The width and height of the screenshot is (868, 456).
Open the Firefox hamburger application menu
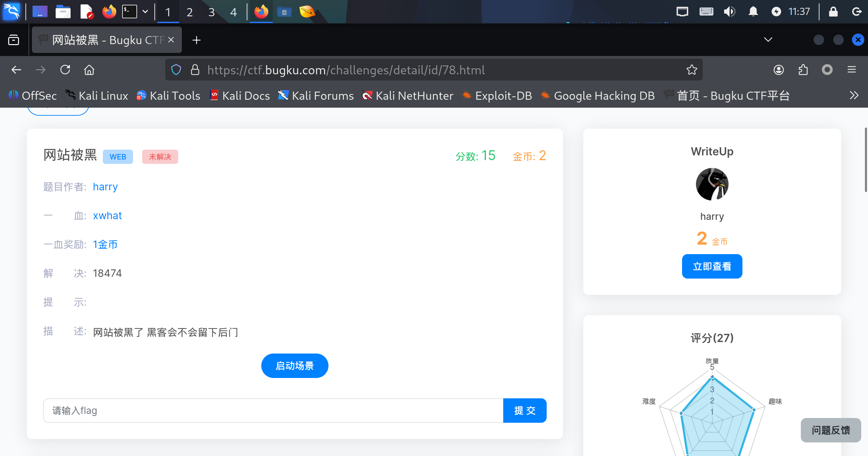click(x=851, y=70)
